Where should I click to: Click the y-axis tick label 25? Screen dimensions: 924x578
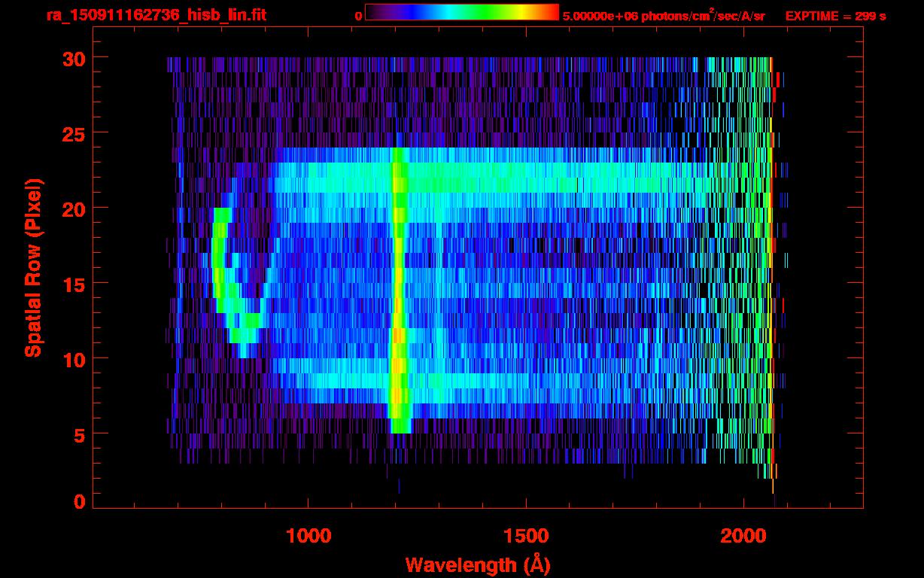[x=74, y=133]
